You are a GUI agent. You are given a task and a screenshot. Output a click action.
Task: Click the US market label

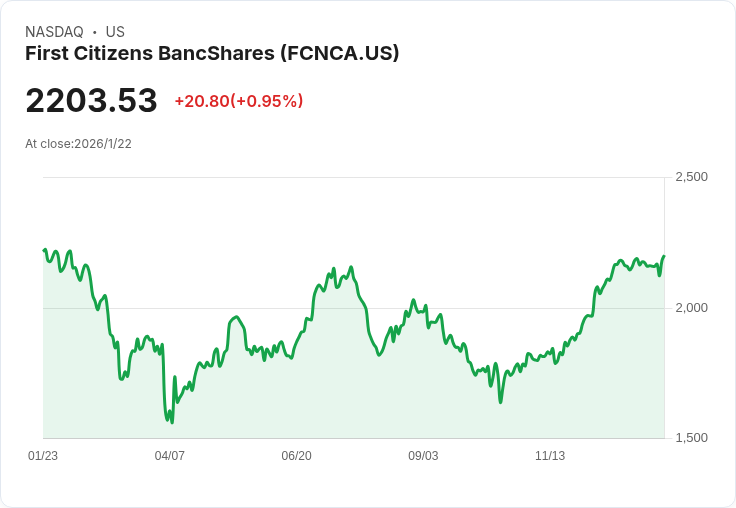tap(115, 32)
